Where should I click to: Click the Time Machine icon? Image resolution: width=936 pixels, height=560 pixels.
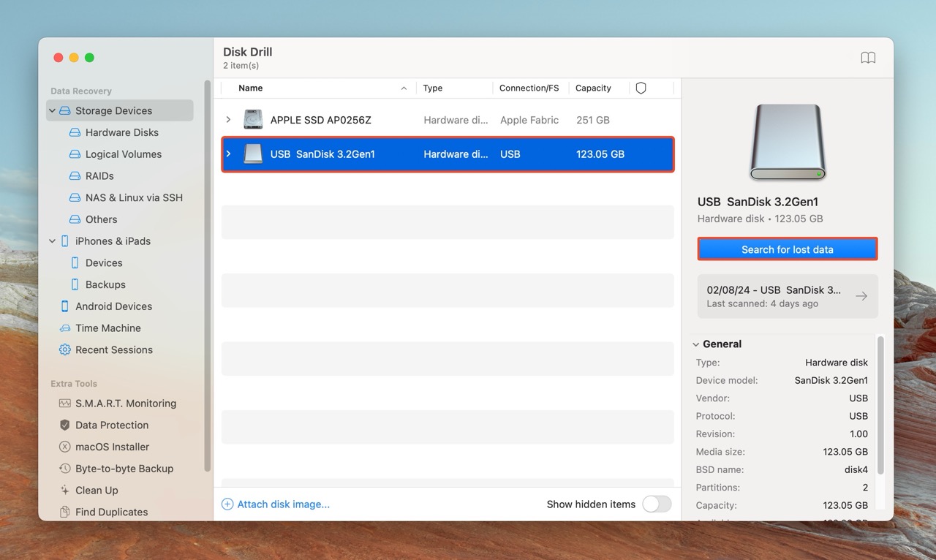pos(65,328)
